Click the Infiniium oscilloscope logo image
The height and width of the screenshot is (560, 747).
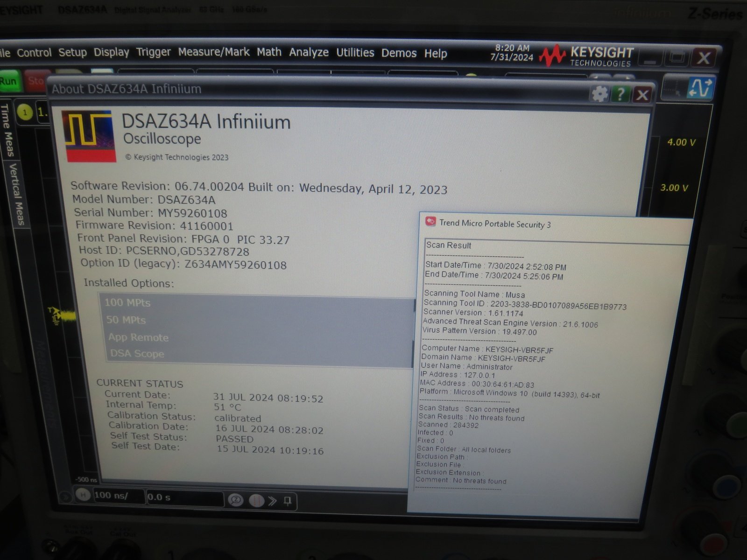pos(89,136)
